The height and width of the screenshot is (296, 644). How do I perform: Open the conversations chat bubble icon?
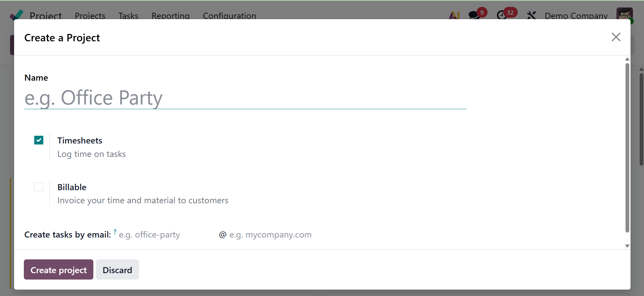(x=474, y=15)
